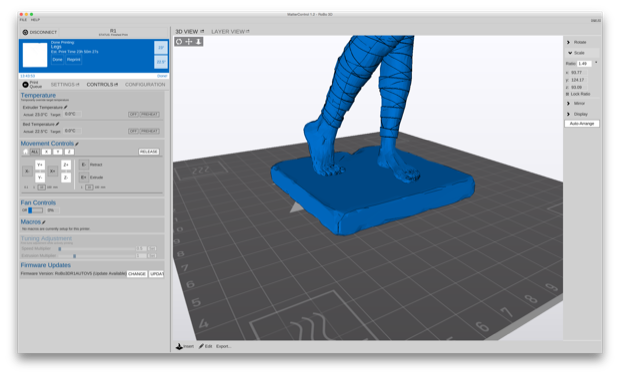Click the Macros edit pencil icon
This screenshot has width=620, height=377.
pos(44,222)
